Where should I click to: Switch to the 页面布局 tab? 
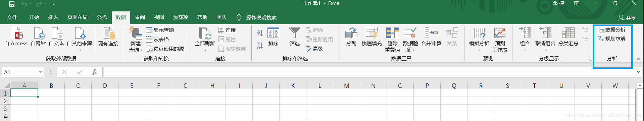[x=77, y=17]
